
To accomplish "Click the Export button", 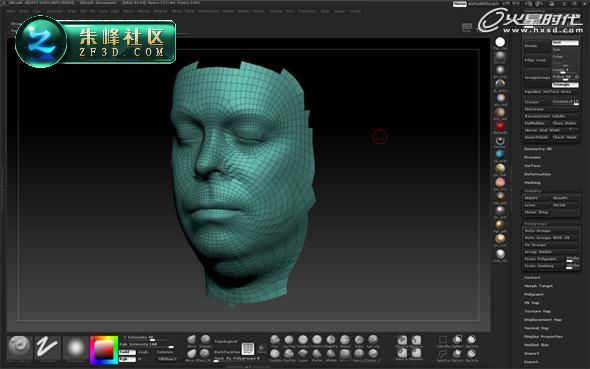I will coord(531,362).
